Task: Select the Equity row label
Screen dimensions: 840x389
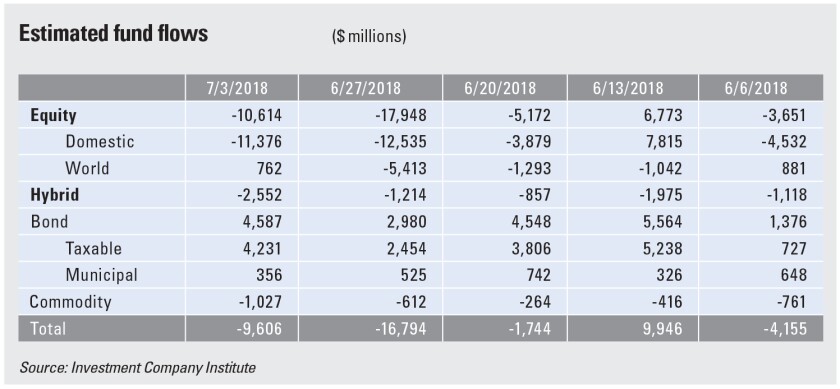Action: pos(54,115)
